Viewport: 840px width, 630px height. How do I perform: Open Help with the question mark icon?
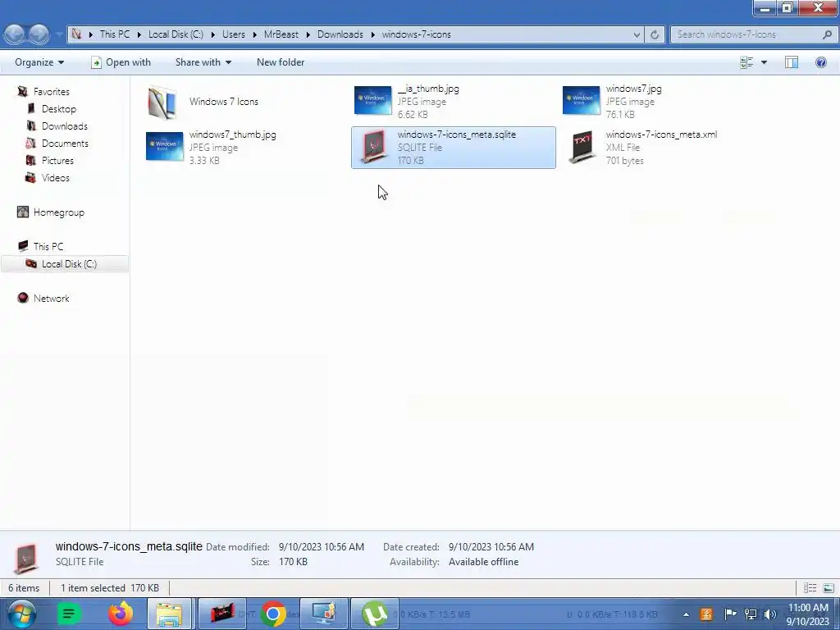pyautogui.click(x=820, y=62)
